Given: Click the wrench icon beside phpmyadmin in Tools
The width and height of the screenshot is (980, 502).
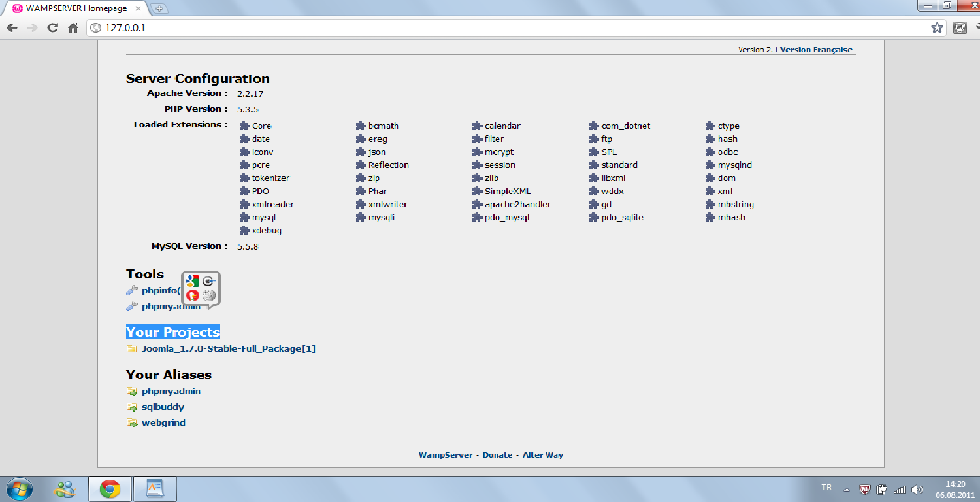Looking at the screenshot, I should pos(132,307).
